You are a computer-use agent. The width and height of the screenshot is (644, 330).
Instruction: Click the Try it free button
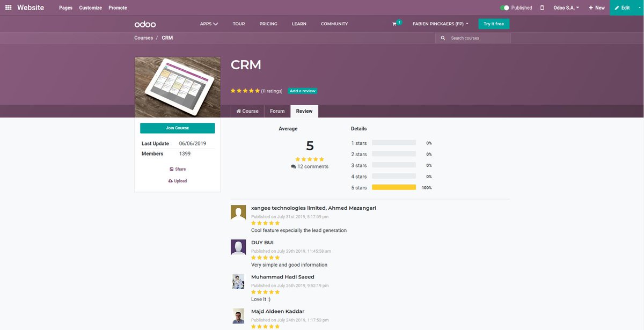tap(494, 24)
